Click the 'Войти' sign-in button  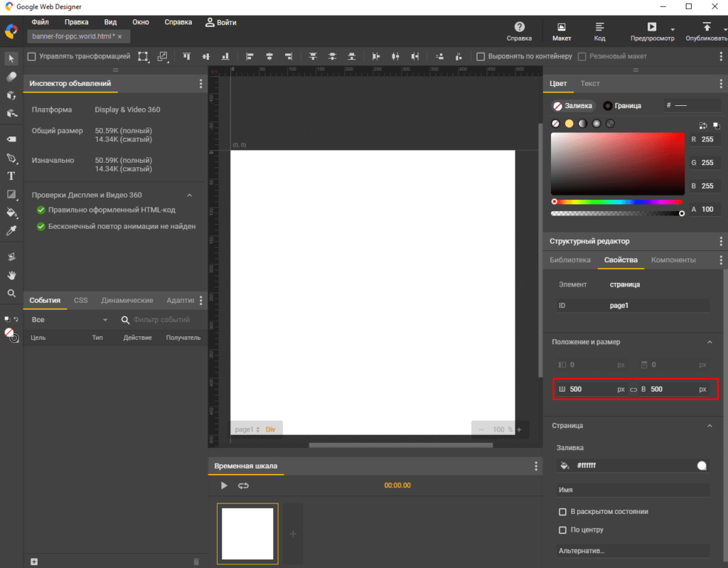point(221,22)
